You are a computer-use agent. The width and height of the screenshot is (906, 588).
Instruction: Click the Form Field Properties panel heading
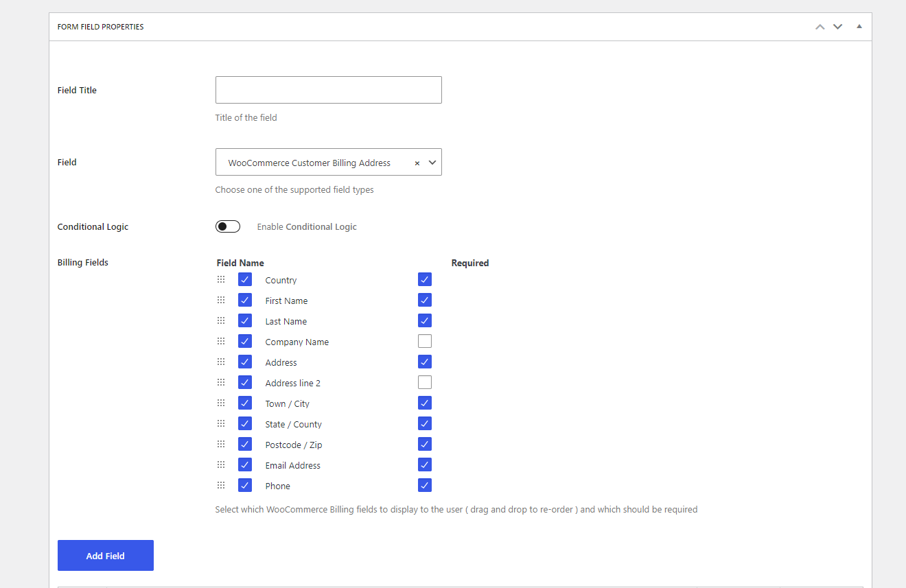[x=101, y=27]
